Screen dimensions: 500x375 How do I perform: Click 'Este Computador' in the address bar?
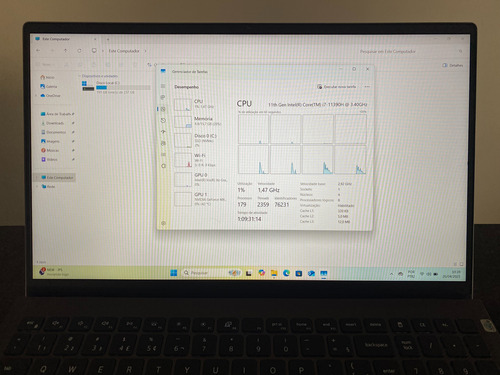pos(124,51)
